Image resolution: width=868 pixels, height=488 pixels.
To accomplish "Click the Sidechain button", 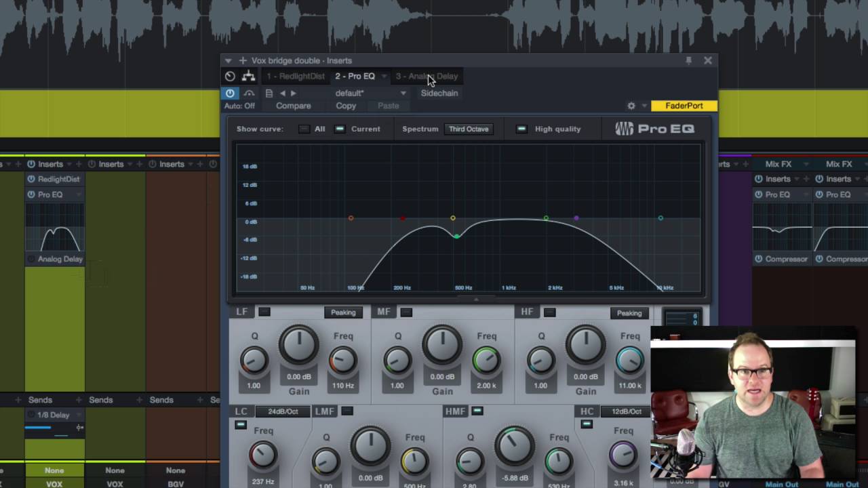I will click(x=439, y=94).
